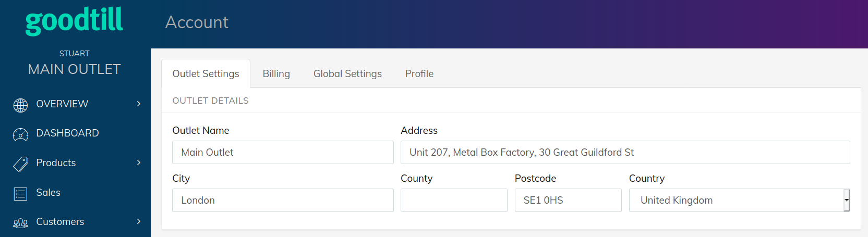The height and width of the screenshot is (237, 868).
Task: Focus the Address input field
Action: click(625, 152)
